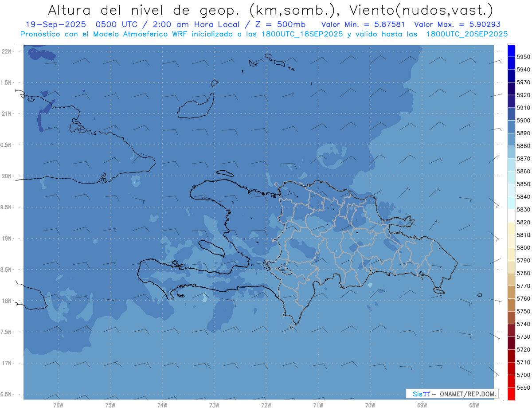Screen dimensions: 532x411
Task: Click the 76W longitude label
Action: (x=58, y=405)
